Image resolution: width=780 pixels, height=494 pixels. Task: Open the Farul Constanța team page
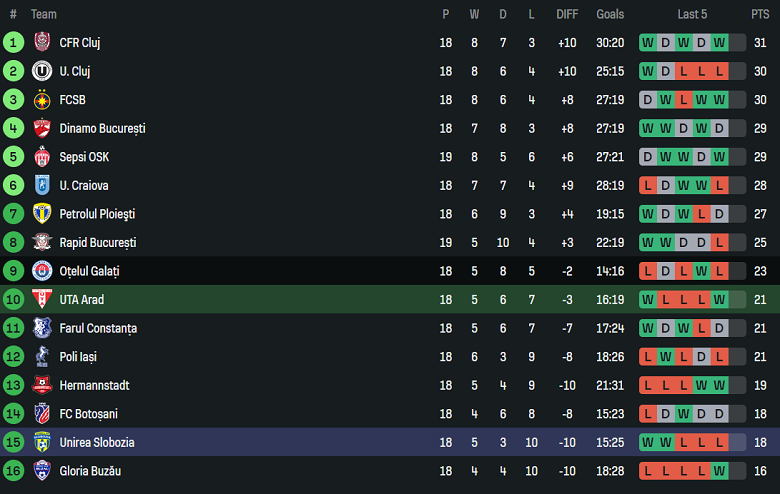pyautogui.click(x=98, y=328)
